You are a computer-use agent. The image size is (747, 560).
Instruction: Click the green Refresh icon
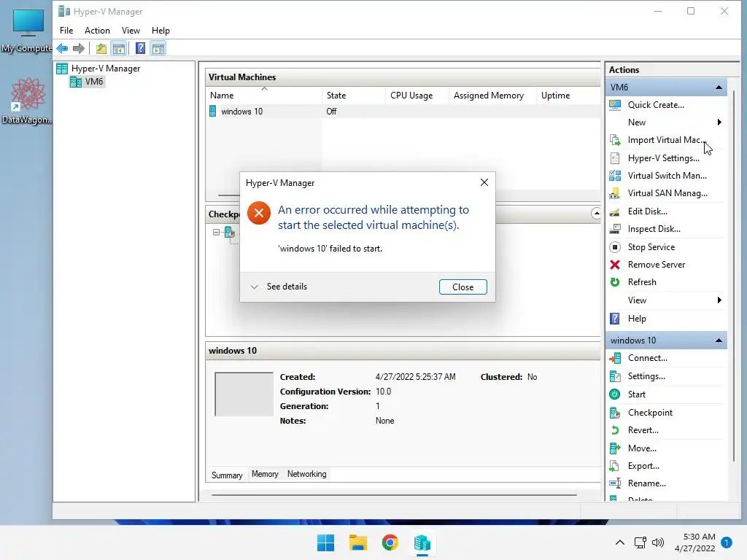coord(615,282)
